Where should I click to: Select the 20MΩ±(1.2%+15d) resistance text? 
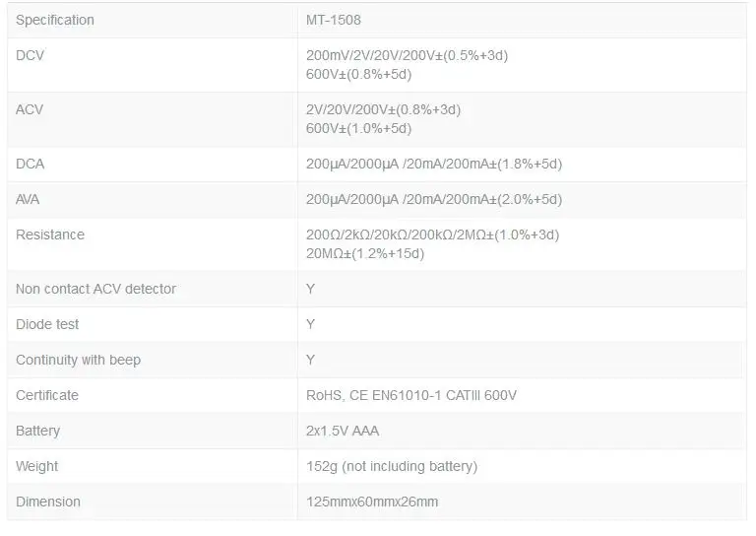[365, 254]
